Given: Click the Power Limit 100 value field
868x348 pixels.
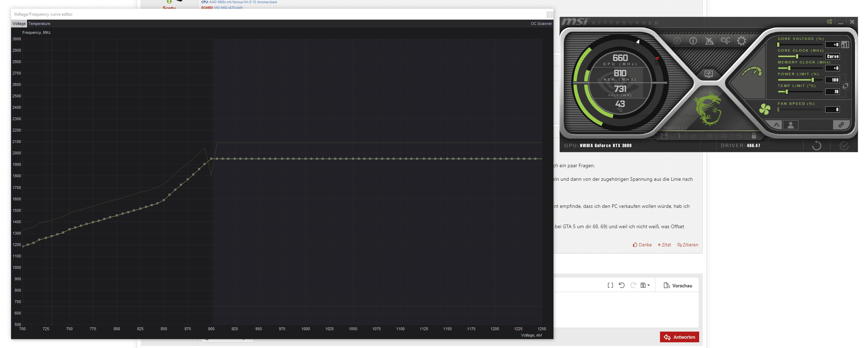Looking at the screenshot, I should tap(832, 80).
